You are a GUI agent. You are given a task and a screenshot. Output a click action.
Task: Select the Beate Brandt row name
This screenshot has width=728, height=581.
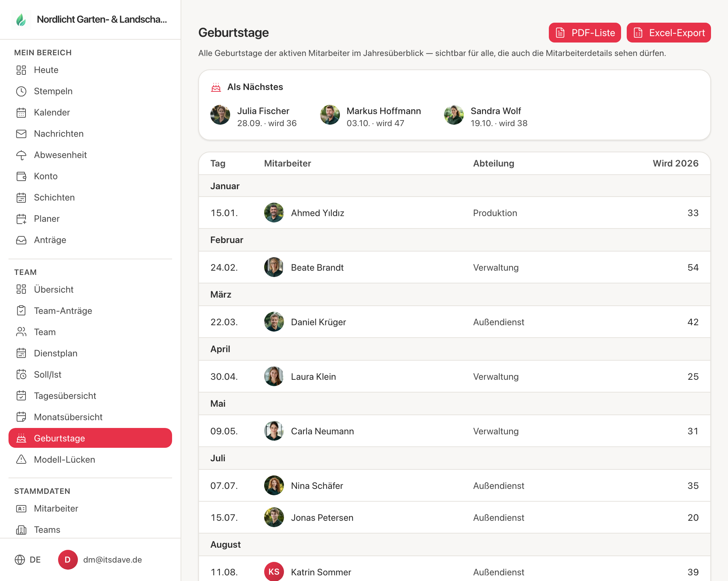coord(317,267)
